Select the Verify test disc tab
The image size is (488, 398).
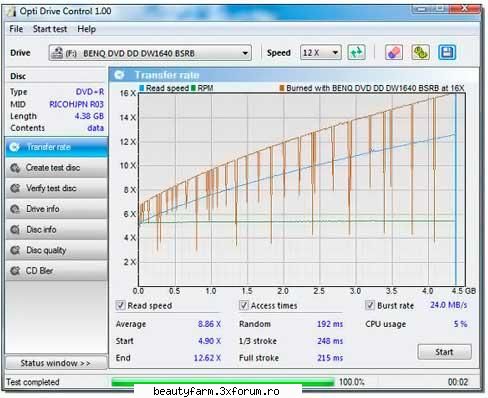pyautogui.click(x=57, y=188)
